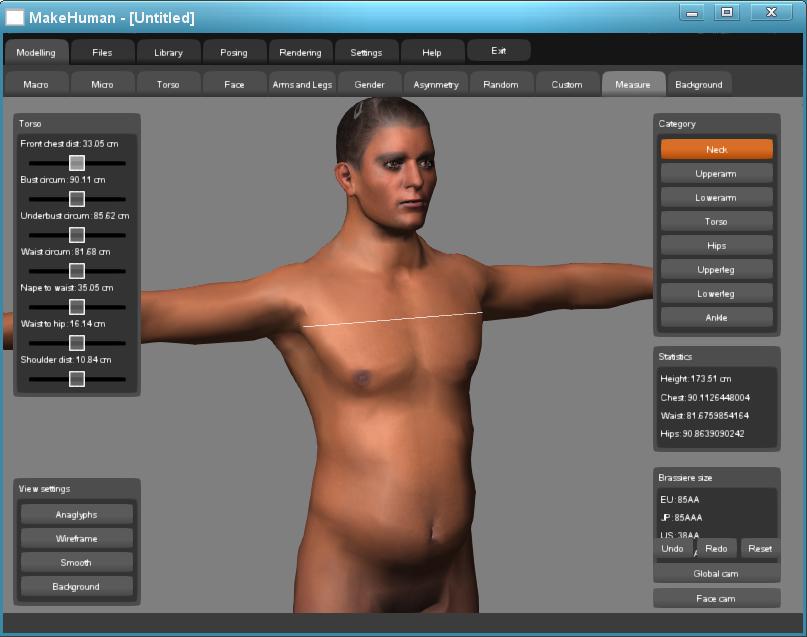Select the Lowerarm category

tap(716, 198)
